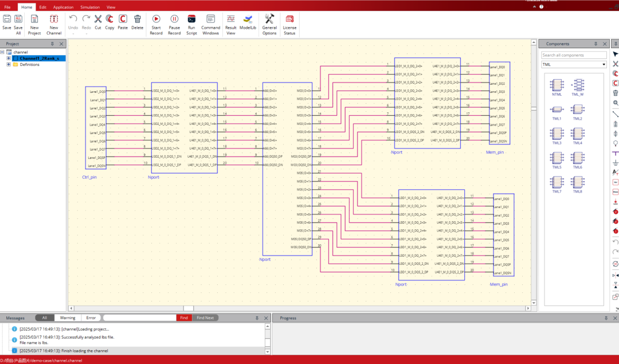Pick the NTML component icon
Viewport: 619px width, 364px height.
pyautogui.click(x=557, y=85)
